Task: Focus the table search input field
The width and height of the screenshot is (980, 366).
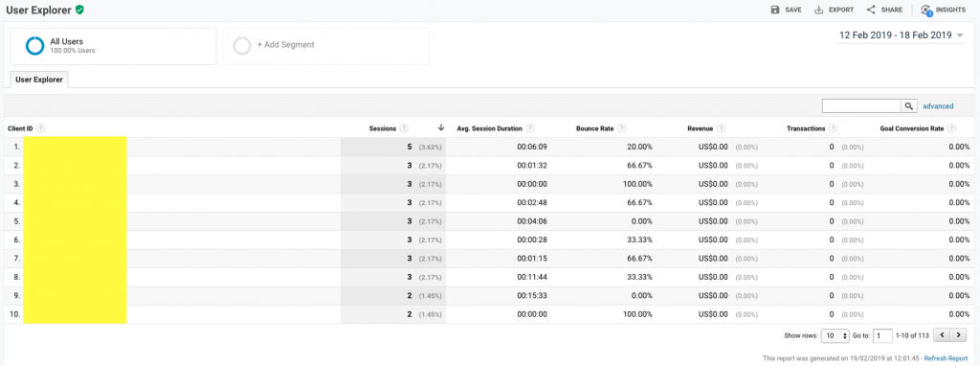Action: click(861, 105)
